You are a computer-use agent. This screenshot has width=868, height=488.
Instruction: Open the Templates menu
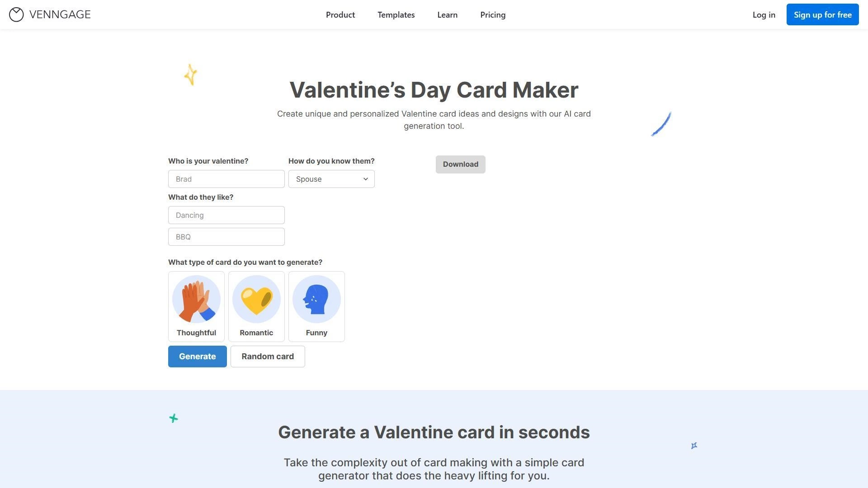pyautogui.click(x=396, y=15)
